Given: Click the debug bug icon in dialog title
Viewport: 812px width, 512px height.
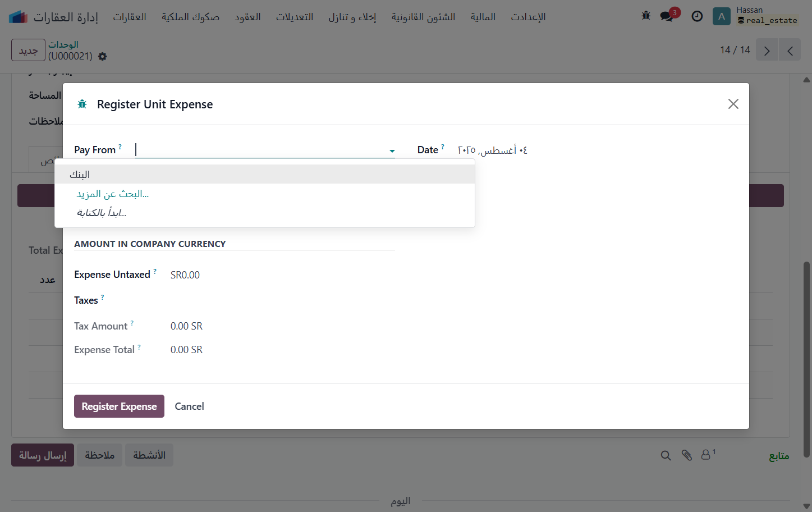Looking at the screenshot, I should (82, 104).
